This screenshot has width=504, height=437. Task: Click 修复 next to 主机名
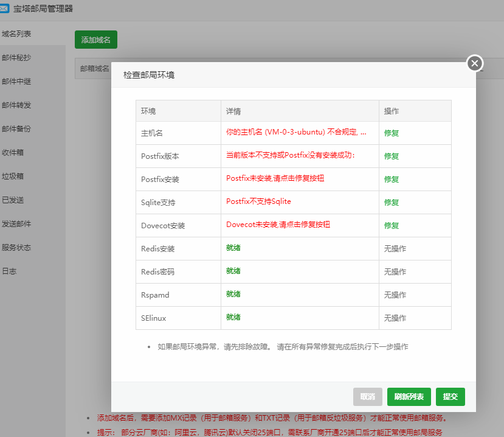391,133
